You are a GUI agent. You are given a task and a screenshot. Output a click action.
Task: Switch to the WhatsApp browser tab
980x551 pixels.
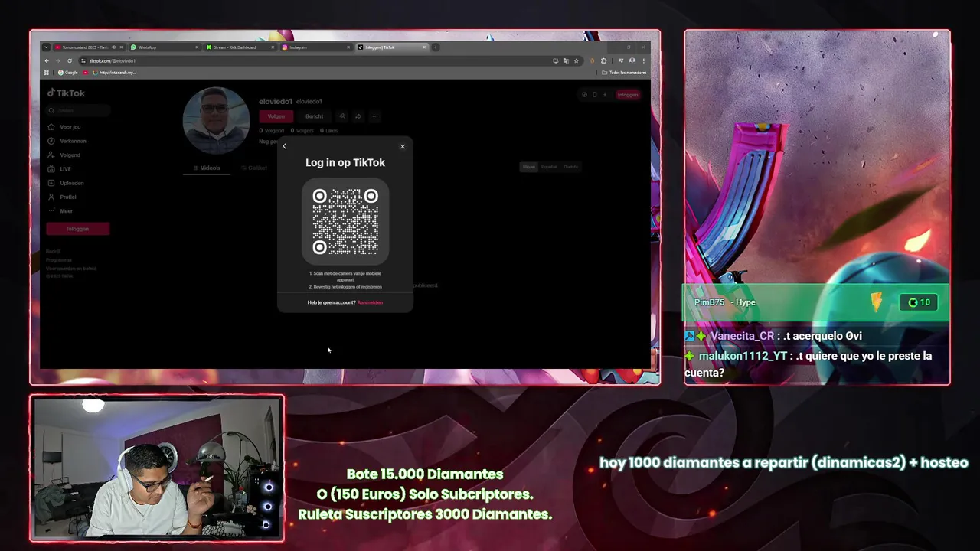coord(165,47)
